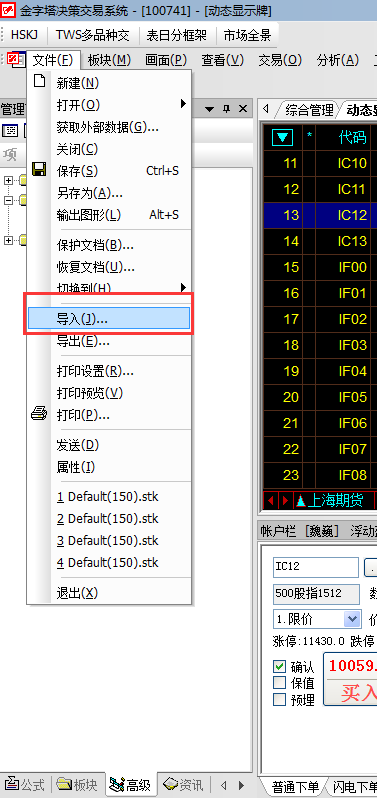Switch to the 板块 bottom tab
The image size is (377, 799).
coord(77,784)
